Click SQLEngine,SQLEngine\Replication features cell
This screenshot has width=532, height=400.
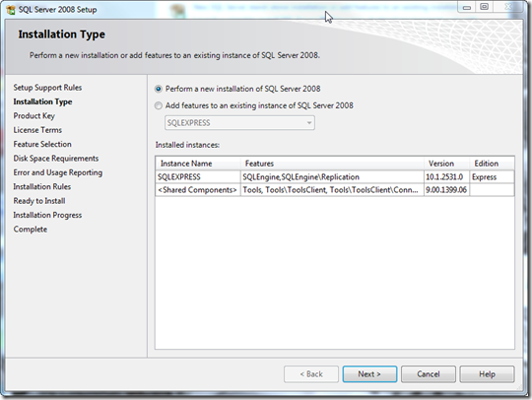[x=332, y=177]
